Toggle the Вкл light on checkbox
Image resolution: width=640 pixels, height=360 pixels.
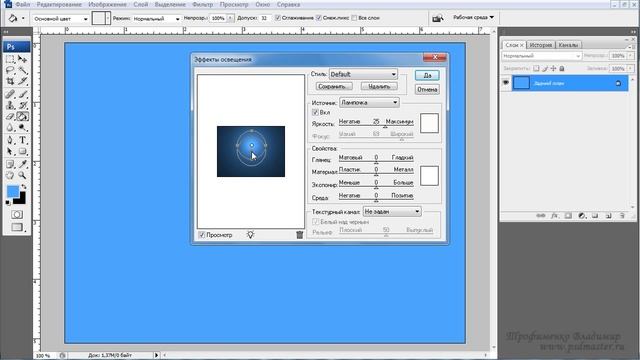pos(315,112)
